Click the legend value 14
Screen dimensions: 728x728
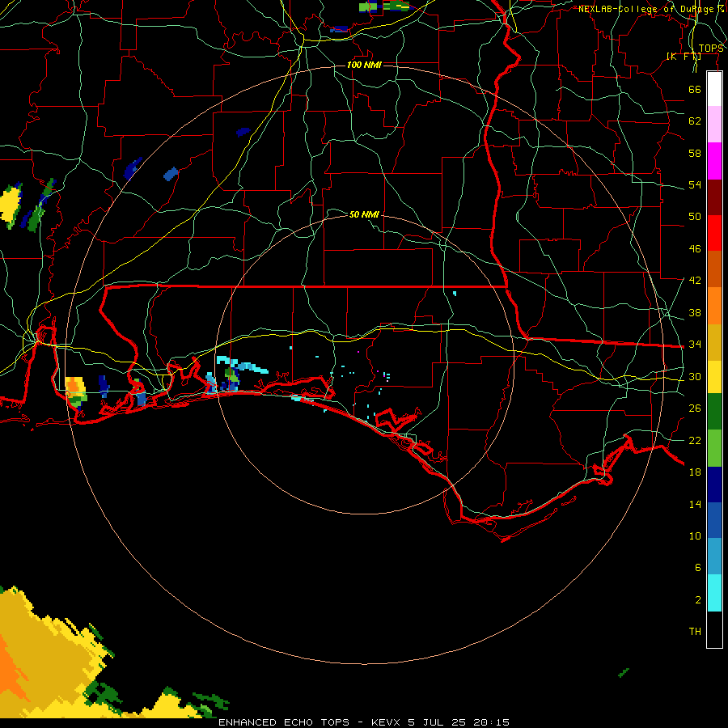695,504
